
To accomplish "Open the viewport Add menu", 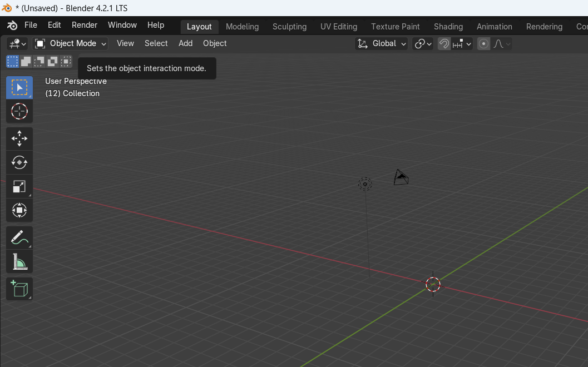I will [x=186, y=43].
